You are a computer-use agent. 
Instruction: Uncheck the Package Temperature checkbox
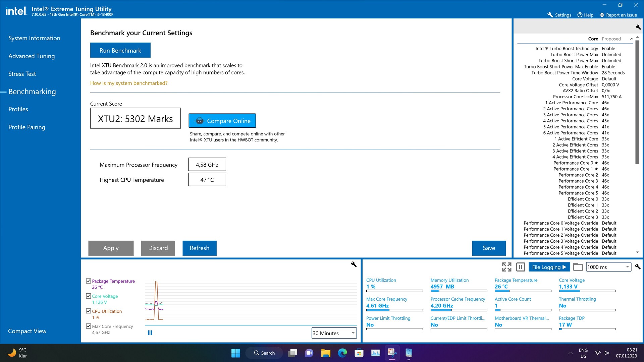point(89,281)
